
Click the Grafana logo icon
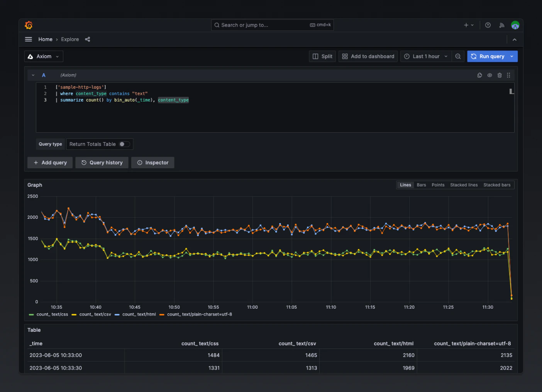point(29,25)
